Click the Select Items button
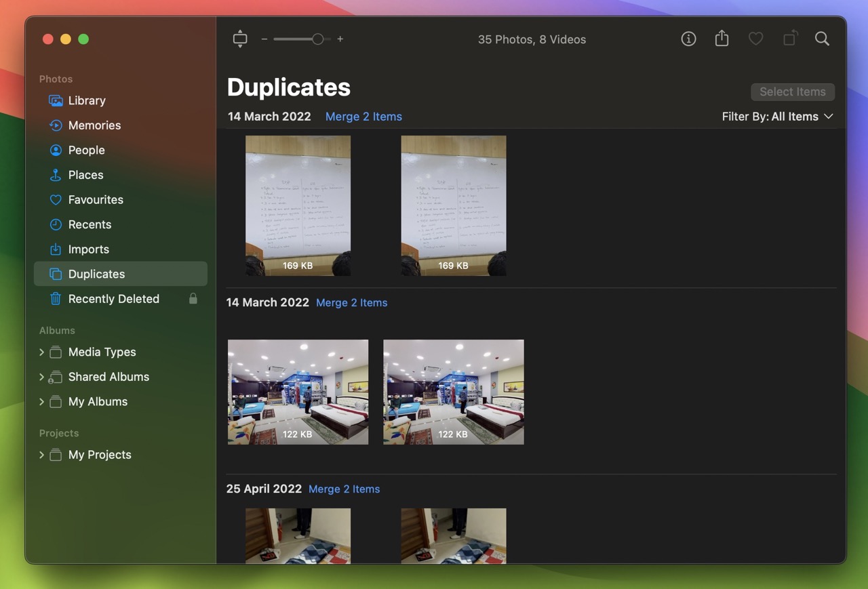This screenshot has width=868, height=589. (x=792, y=92)
